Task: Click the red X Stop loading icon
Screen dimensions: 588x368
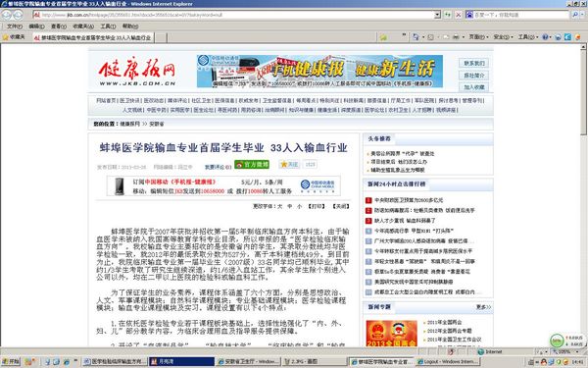Action: tap(458, 15)
